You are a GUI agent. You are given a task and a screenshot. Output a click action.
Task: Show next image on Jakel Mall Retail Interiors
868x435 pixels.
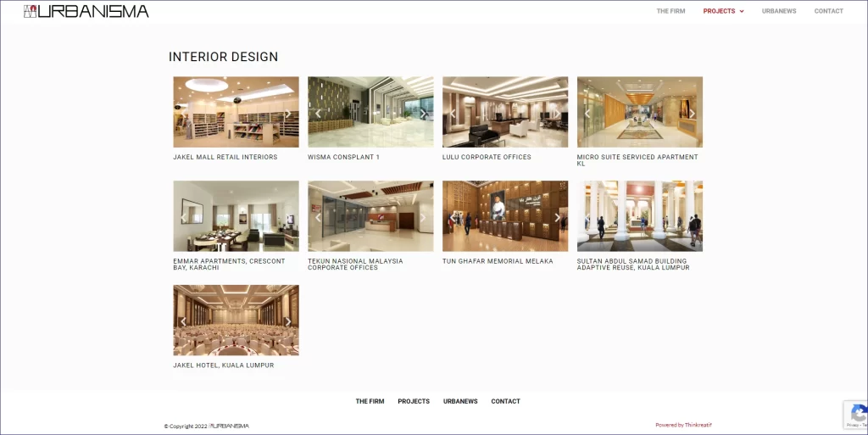pyautogui.click(x=287, y=114)
